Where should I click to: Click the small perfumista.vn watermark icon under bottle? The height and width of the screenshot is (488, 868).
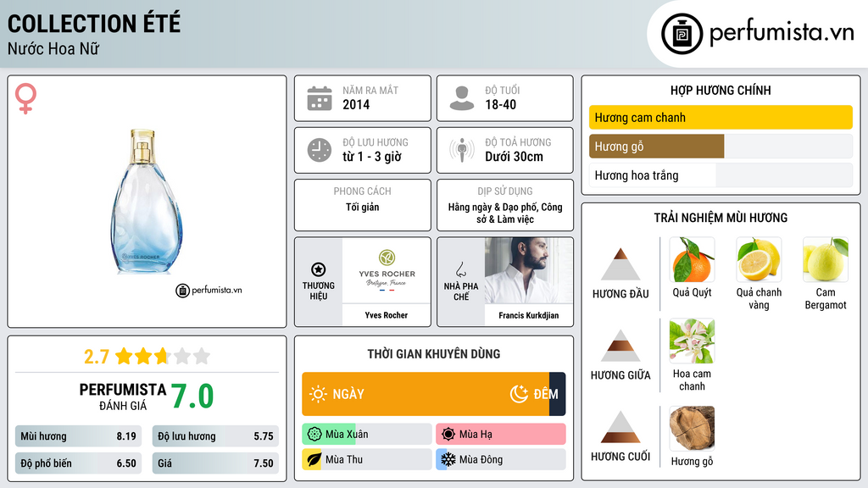pos(182,291)
